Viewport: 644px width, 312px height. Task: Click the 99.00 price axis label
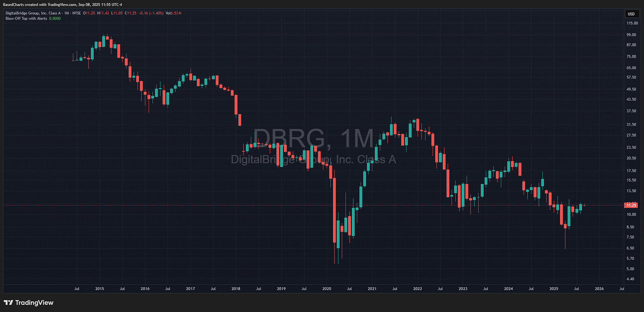point(632,35)
